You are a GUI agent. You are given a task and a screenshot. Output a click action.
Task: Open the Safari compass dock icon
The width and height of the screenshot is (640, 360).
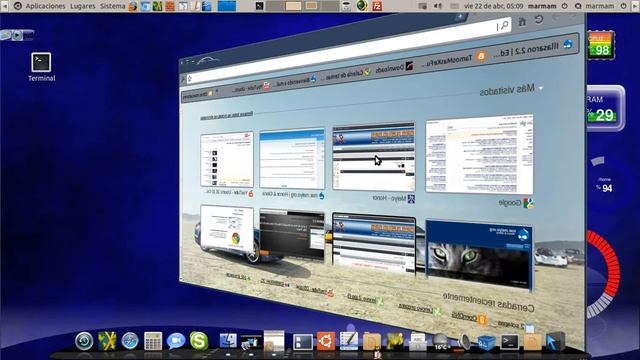(130, 341)
